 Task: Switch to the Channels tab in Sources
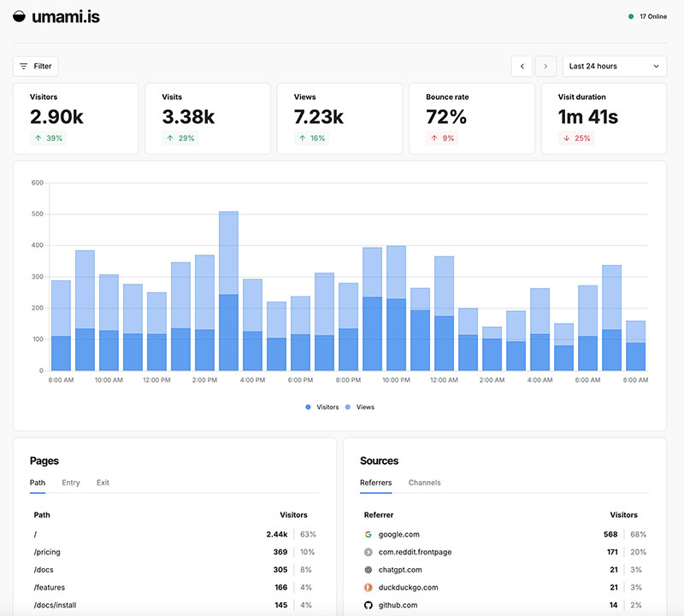[x=424, y=482]
